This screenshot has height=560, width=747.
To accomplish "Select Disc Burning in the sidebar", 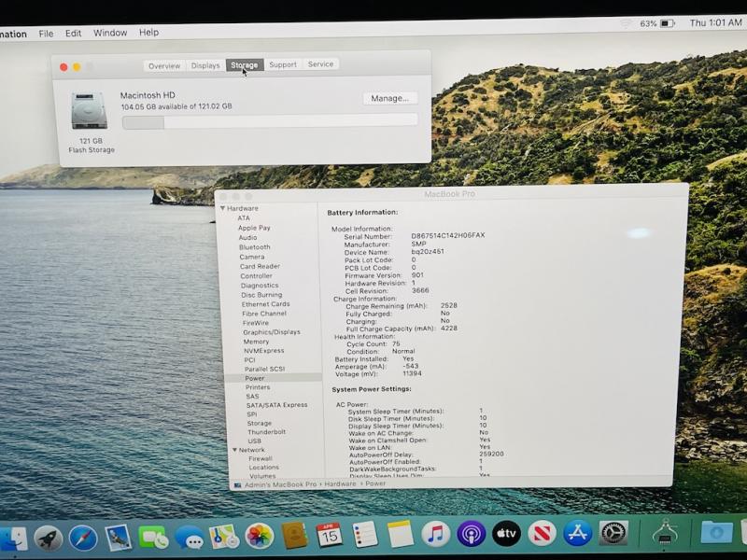I will 261,295.
